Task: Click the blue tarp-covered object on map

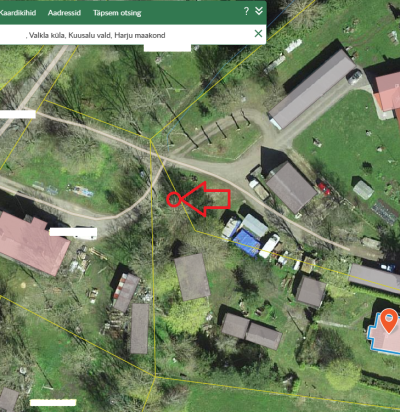Action: point(247,243)
